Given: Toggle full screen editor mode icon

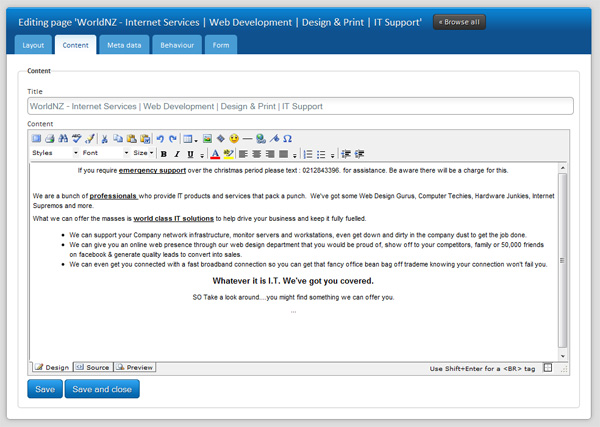Looking at the screenshot, I should pos(36,139).
